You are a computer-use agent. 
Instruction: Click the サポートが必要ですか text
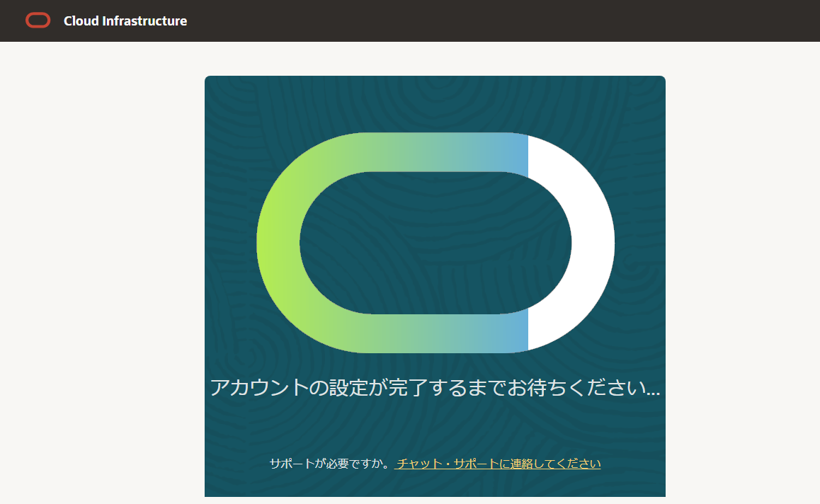coord(330,464)
